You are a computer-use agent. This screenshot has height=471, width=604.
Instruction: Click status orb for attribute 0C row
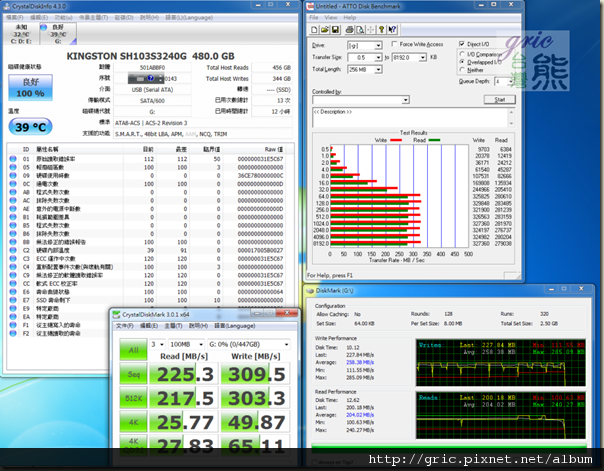coord(13,184)
